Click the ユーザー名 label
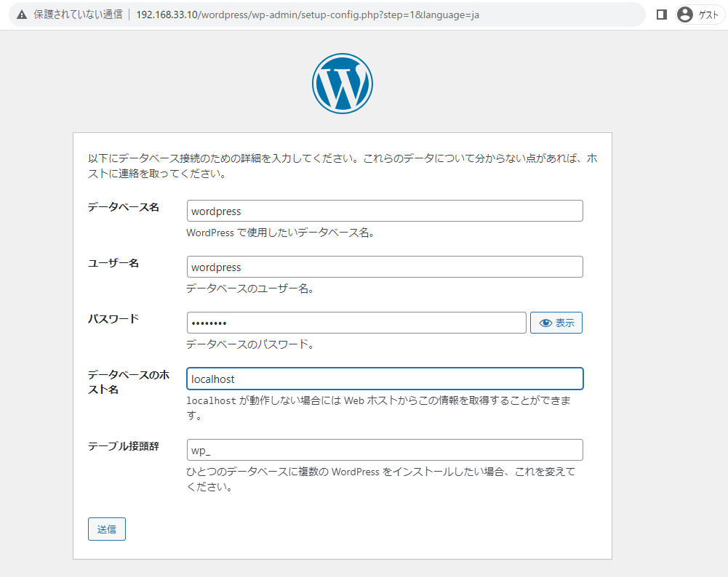Screen dimensions: 728x577 pyautogui.click(x=113, y=264)
